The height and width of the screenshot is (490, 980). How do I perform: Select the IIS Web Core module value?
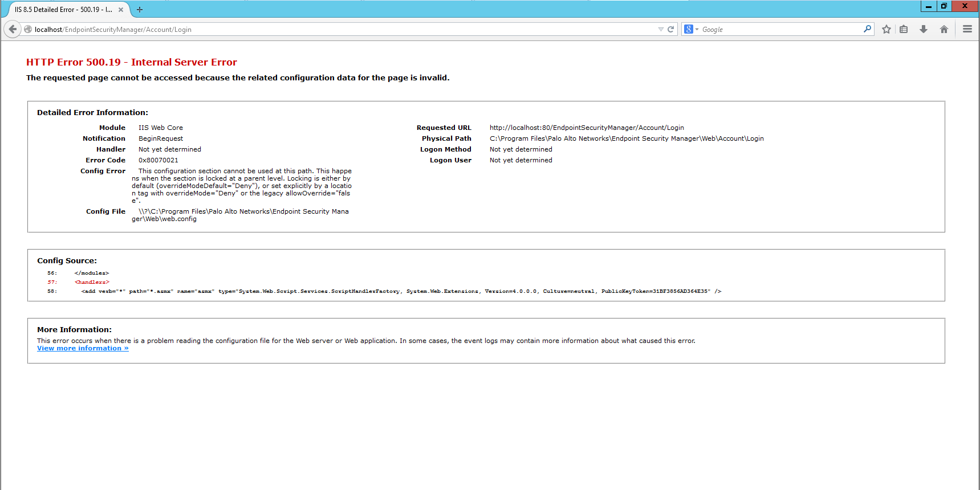[161, 128]
